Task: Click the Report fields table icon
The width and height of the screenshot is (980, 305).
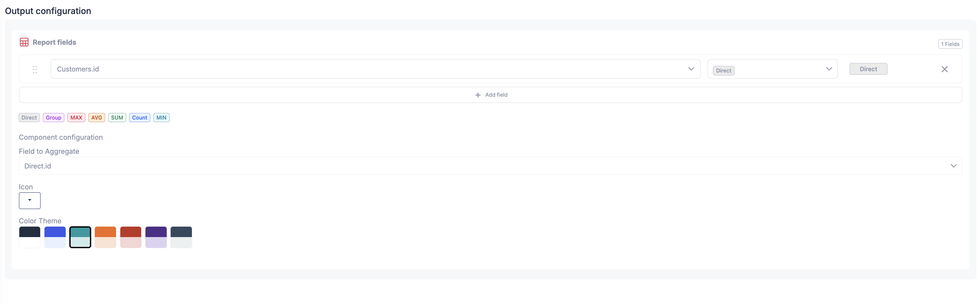Action: click(x=24, y=42)
